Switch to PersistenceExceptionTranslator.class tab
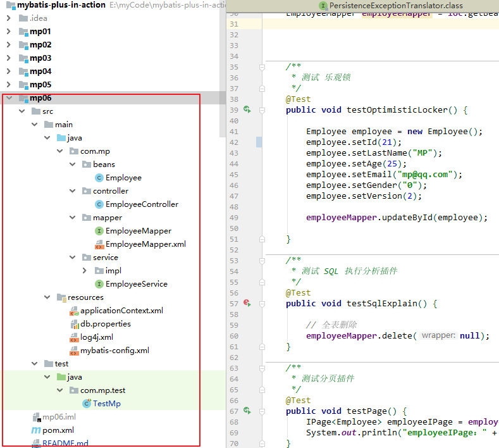The height and width of the screenshot is (448, 499). 395,6
